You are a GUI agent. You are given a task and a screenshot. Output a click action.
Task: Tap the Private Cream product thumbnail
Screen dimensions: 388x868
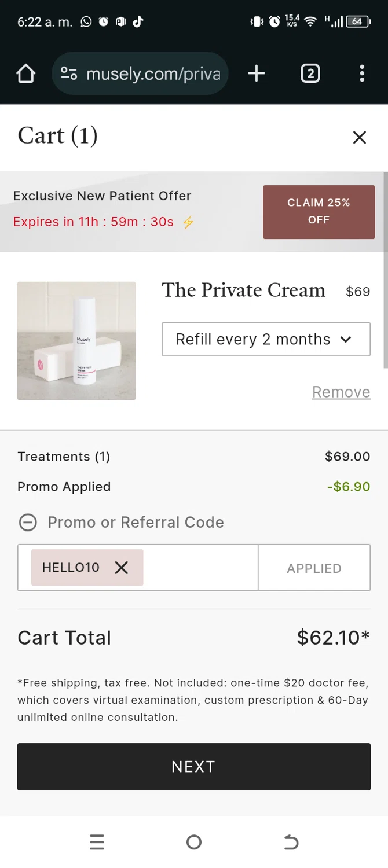click(76, 341)
